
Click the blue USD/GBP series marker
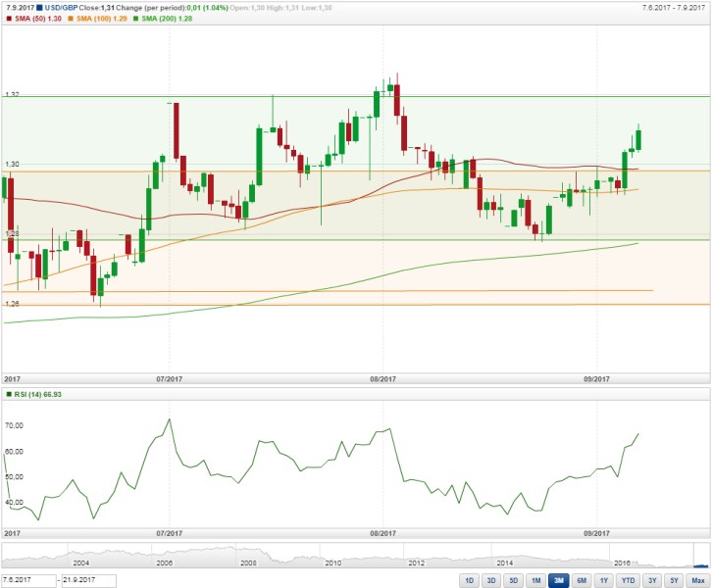click(x=39, y=8)
